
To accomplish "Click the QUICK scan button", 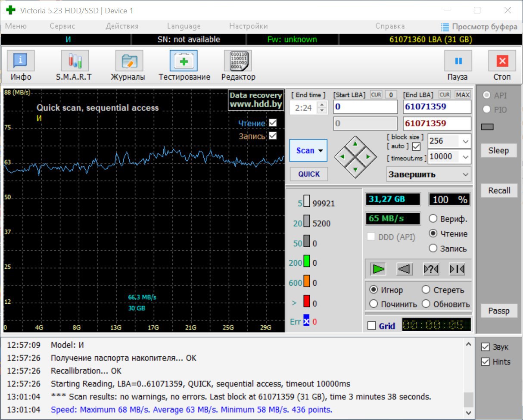I will (309, 174).
